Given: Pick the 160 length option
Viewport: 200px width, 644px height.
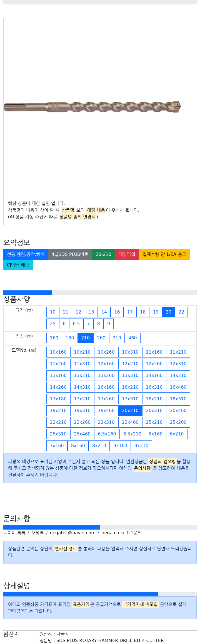Looking at the screenshot, I should pos(54,338).
